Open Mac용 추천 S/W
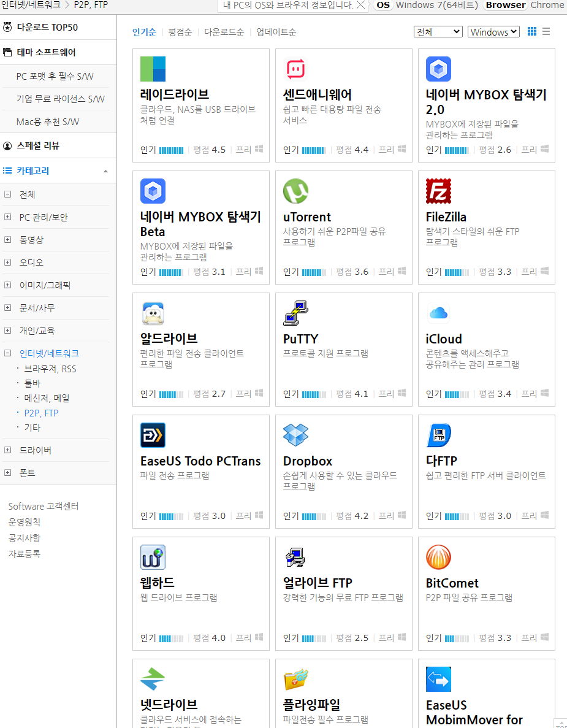The height and width of the screenshot is (728, 567). [47, 121]
